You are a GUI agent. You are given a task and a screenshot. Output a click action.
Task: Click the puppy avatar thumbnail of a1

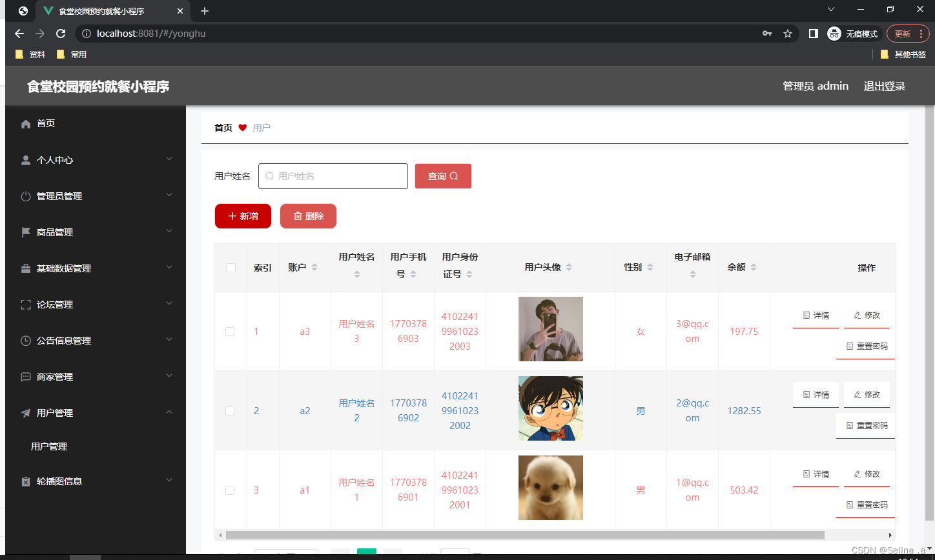551,488
